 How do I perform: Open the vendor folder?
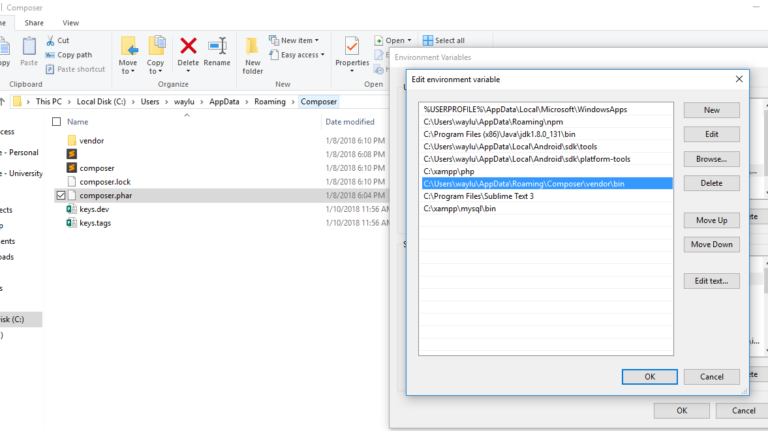click(x=91, y=141)
